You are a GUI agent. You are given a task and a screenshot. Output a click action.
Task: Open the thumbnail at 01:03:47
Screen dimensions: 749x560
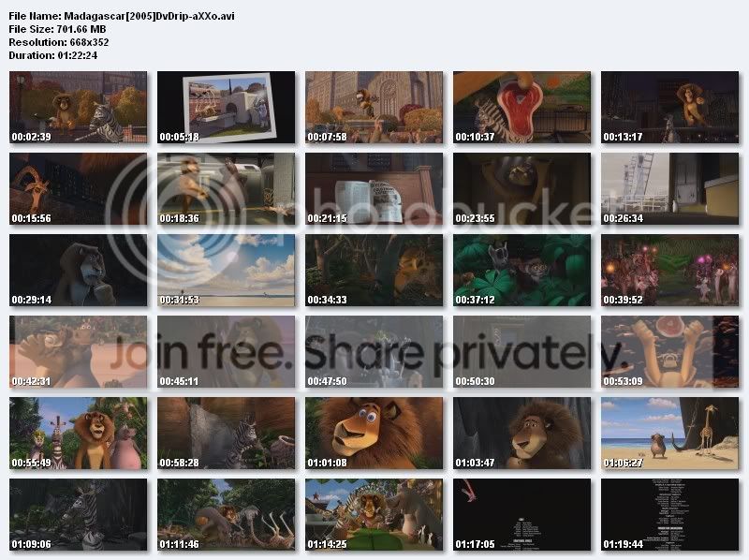click(x=522, y=433)
